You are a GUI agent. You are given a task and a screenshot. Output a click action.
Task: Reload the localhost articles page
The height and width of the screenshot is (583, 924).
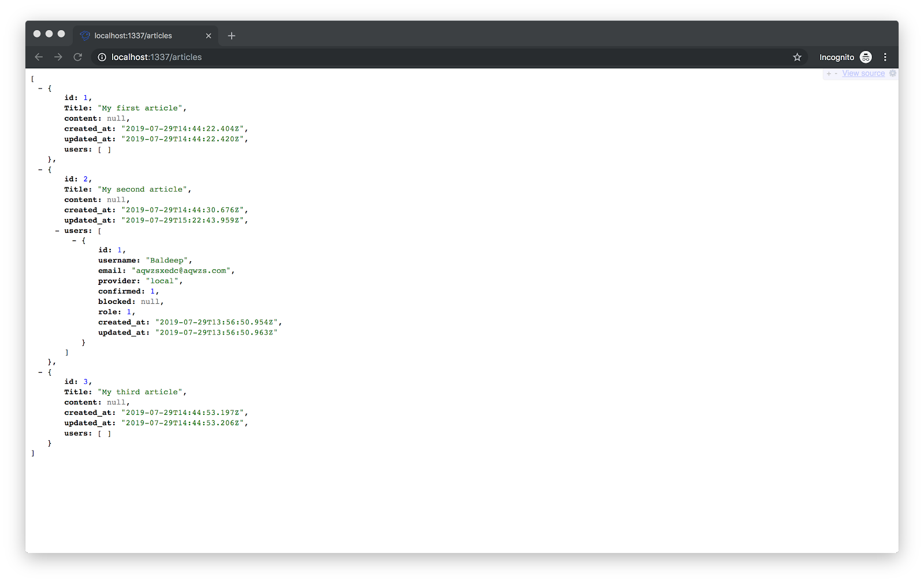coord(78,57)
